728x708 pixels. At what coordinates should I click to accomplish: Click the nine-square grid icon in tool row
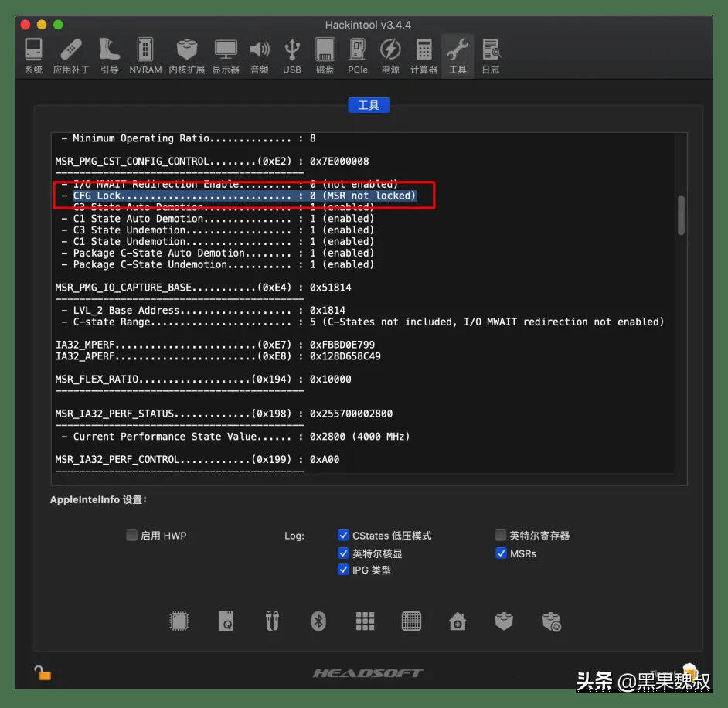365,621
